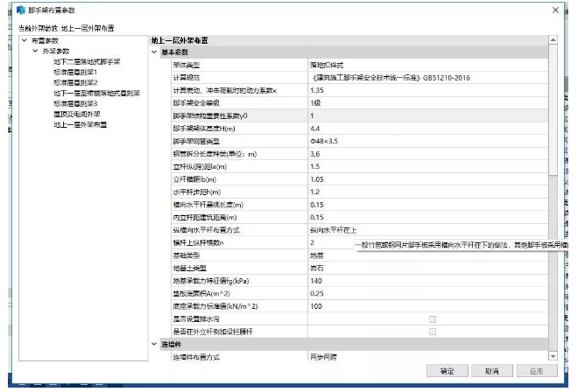Image resolution: width=578 pixels, height=392 pixels.
Task: Select 地上一层外架布置 tree item
Action: (x=80, y=124)
